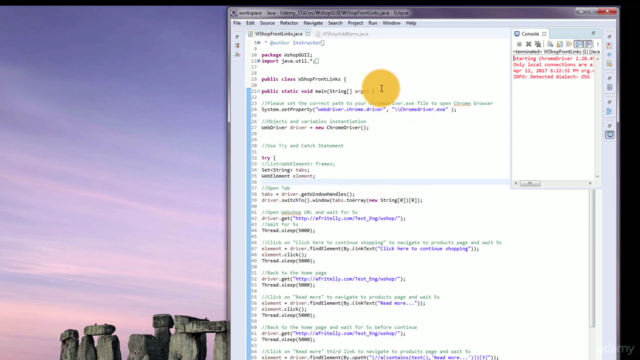
Task: Open the Search menu
Action: (x=335, y=23)
